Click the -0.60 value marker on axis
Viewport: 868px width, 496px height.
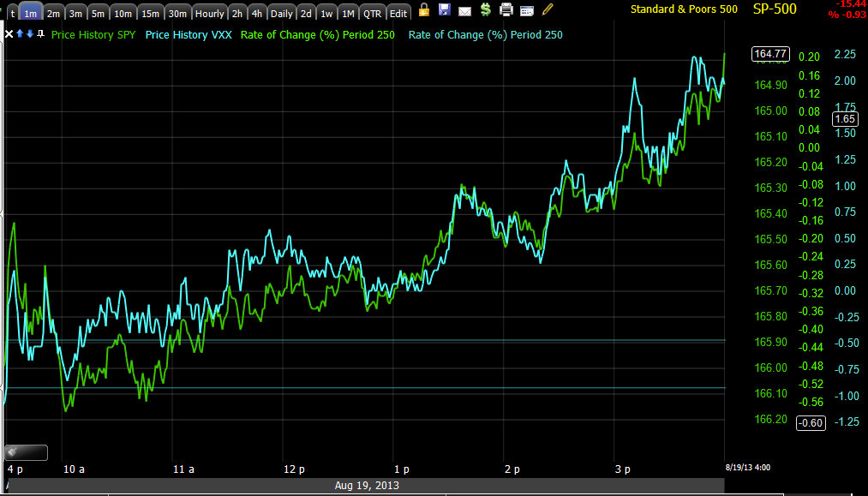click(x=811, y=423)
